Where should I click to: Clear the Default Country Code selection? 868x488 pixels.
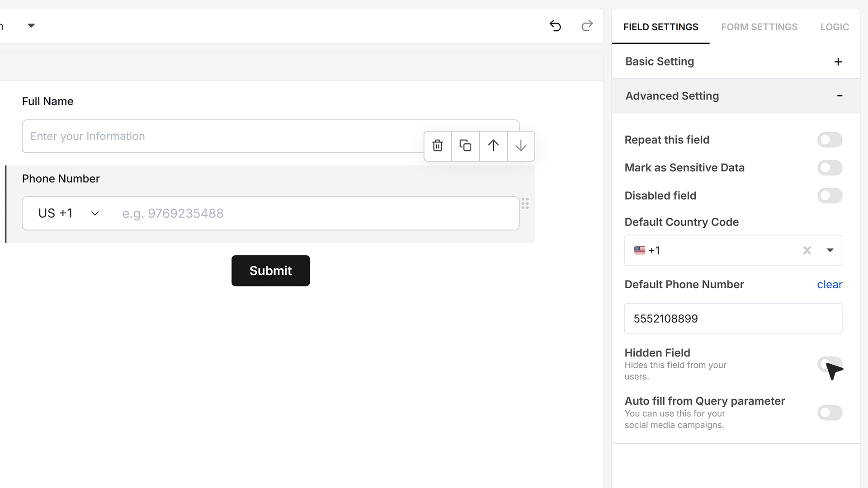[x=807, y=250]
